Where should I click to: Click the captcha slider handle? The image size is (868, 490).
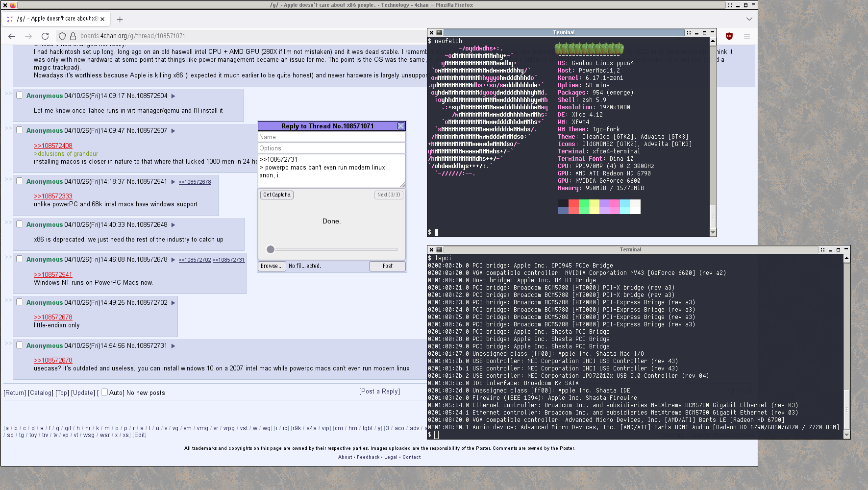[270, 249]
